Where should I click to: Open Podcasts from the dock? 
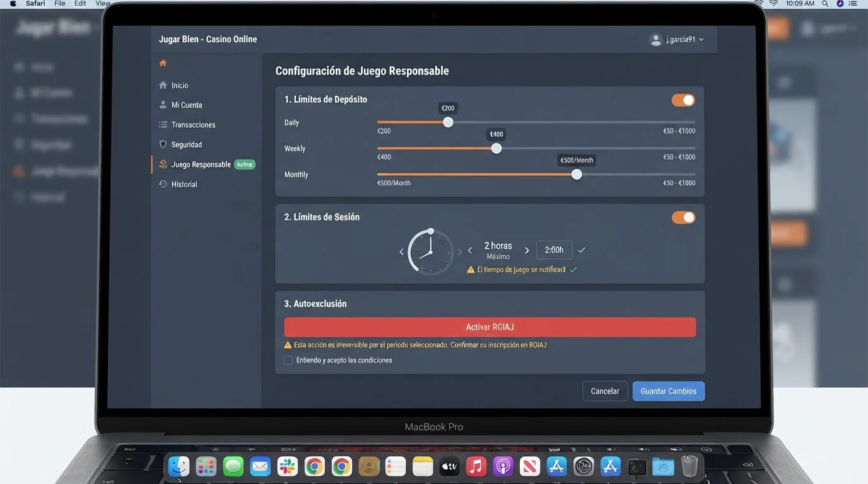coord(503,466)
